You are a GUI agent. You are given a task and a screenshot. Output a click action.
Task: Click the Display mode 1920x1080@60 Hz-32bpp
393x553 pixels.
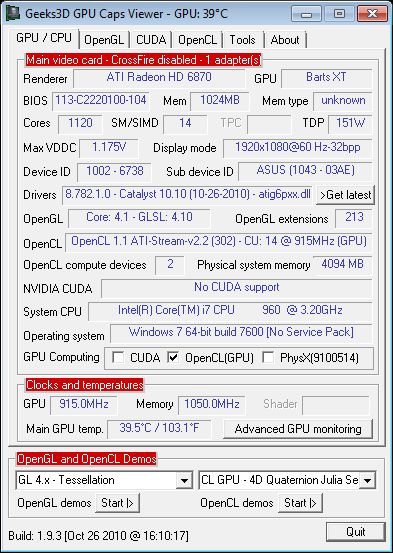297,147
